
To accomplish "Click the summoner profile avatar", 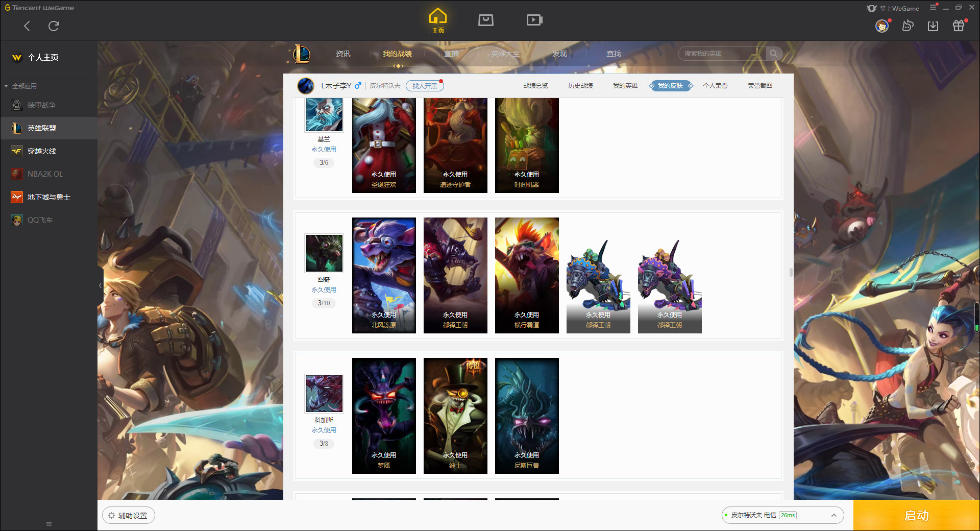I will 306,86.
